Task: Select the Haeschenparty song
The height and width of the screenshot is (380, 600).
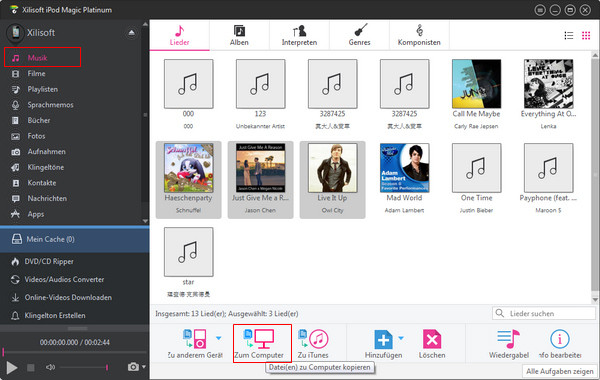Action: (188, 179)
